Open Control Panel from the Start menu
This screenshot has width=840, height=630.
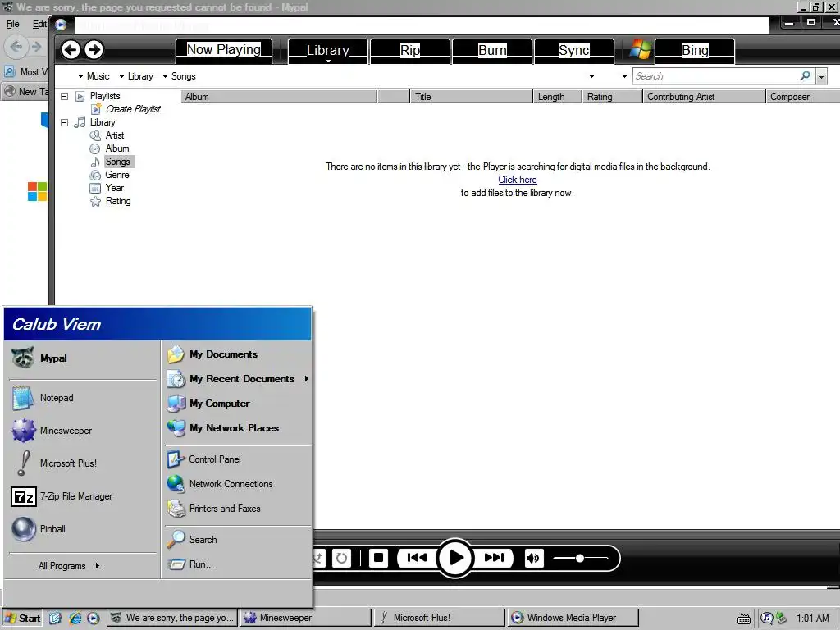tap(237, 459)
